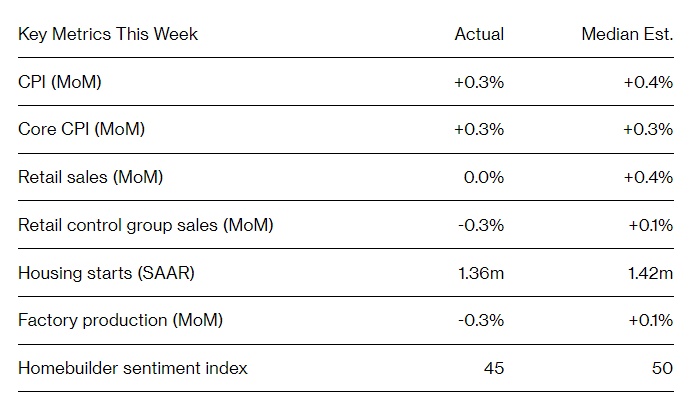Click Homebuilder sentiment median estimate 50
This screenshot has height=415, width=692.
[x=662, y=368]
